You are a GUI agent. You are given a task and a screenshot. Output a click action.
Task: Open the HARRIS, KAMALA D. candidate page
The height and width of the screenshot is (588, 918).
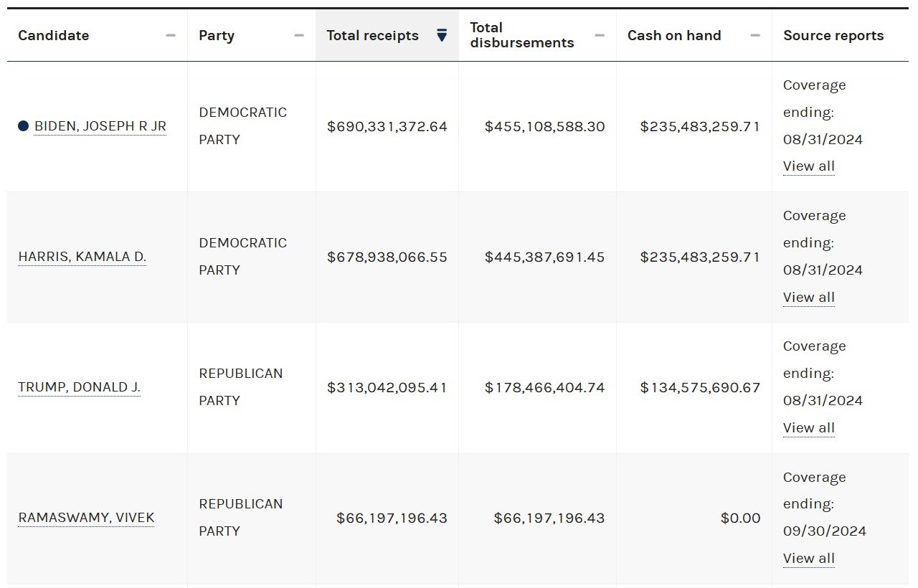coord(82,257)
